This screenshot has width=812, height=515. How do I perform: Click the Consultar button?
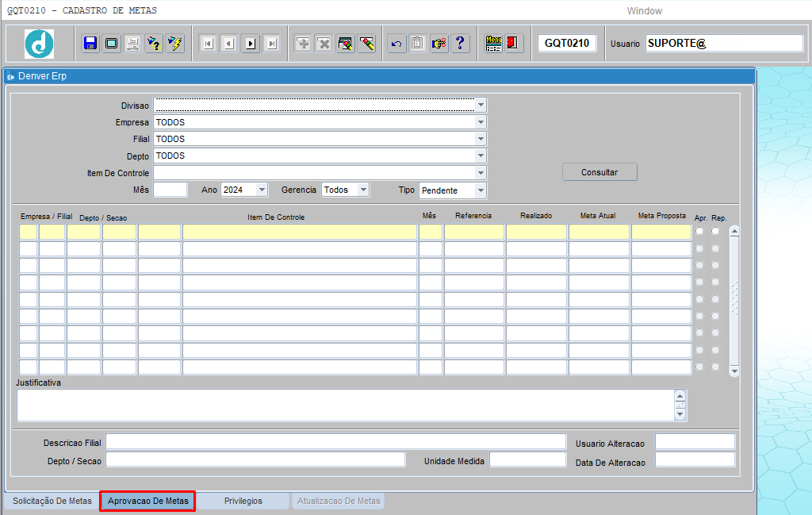(599, 172)
